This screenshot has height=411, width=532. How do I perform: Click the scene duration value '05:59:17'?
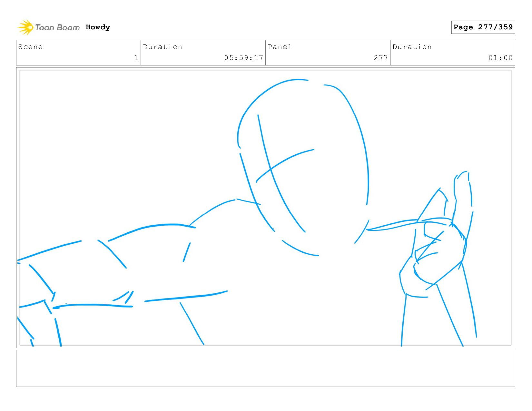point(244,58)
